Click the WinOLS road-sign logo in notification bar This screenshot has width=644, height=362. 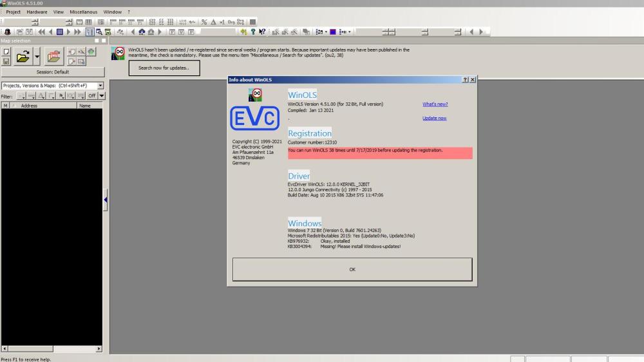[x=118, y=53]
